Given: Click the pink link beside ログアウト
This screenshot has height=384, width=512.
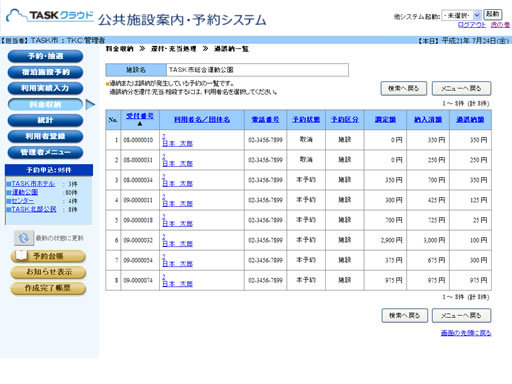Looking at the screenshot, I should 500,25.
